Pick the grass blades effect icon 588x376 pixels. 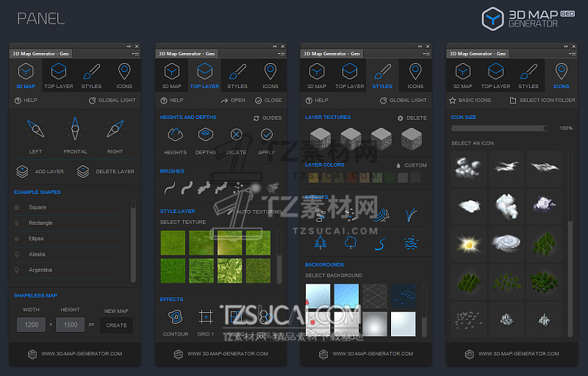point(411,215)
